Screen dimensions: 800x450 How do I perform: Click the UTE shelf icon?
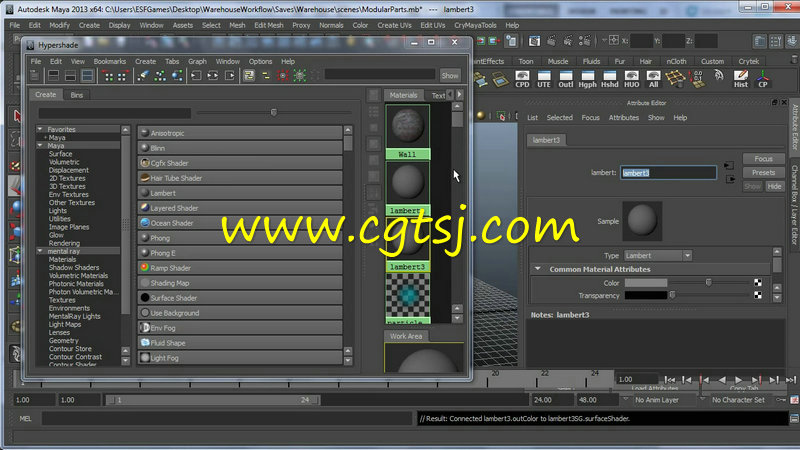544,79
